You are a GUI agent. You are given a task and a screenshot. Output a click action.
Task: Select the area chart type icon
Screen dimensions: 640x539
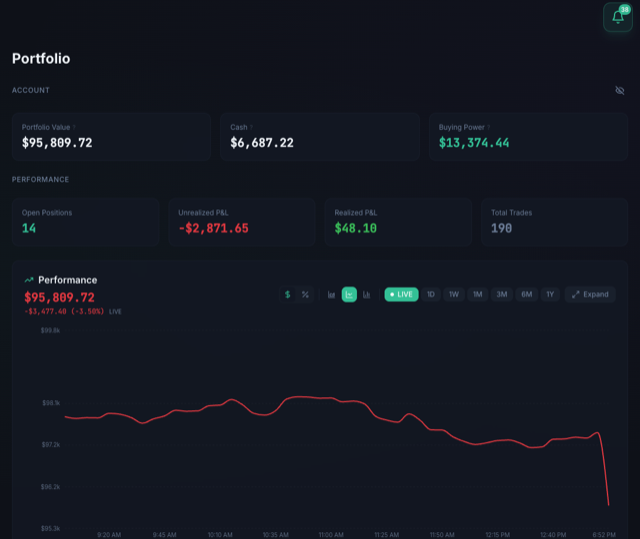click(331, 295)
